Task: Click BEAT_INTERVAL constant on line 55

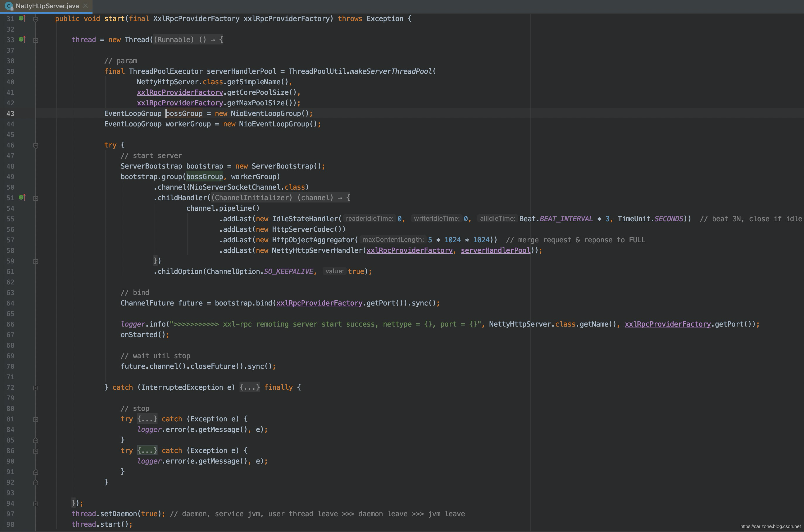Action: coord(566,219)
